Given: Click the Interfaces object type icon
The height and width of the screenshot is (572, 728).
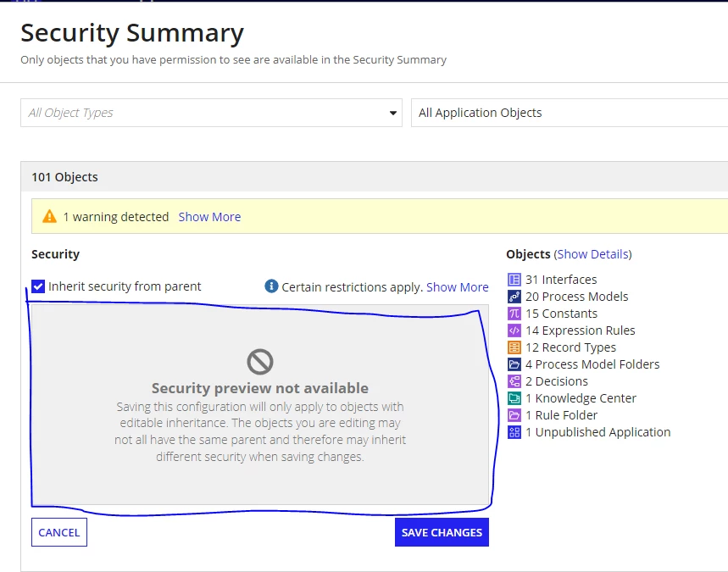Looking at the screenshot, I should (514, 280).
